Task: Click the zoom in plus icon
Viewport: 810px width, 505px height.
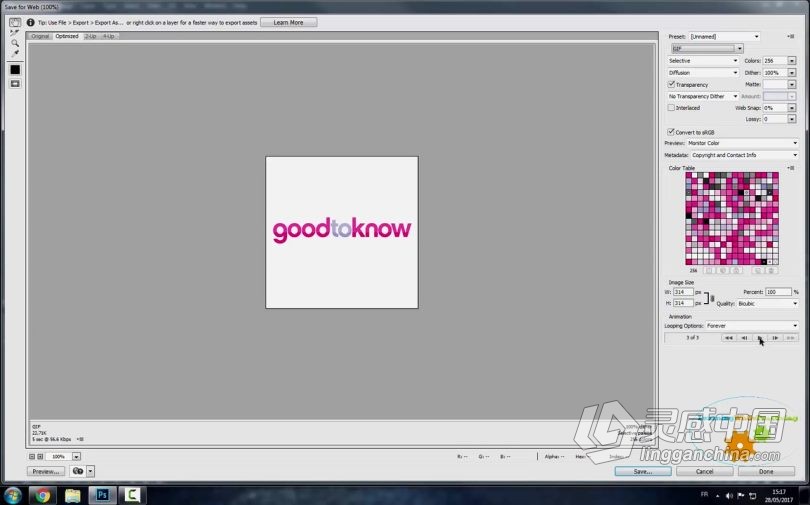Action: coord(40,457)
